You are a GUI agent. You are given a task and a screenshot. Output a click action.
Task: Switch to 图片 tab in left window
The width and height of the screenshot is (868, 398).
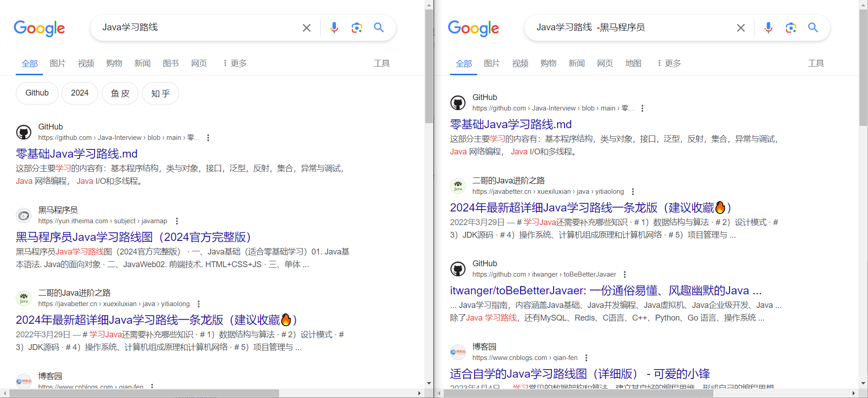click(x=57, y=63)
